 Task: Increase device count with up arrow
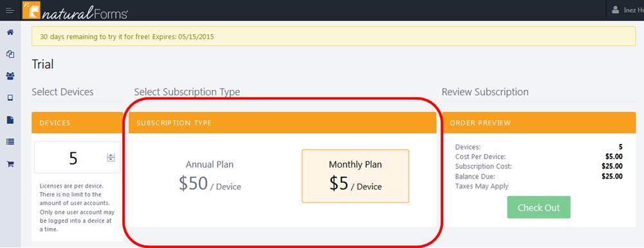[x=111, y=155]
